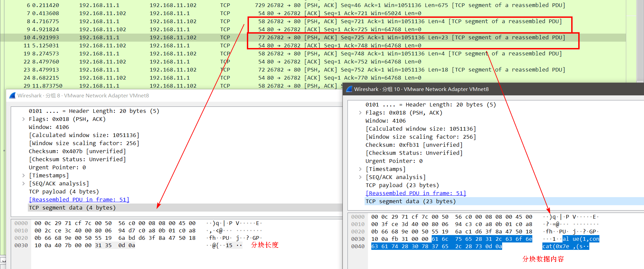This screenshot has width=644, height=269.
Task: Select Calculated window size line in packet 8 window
Action: click(84, 135)
